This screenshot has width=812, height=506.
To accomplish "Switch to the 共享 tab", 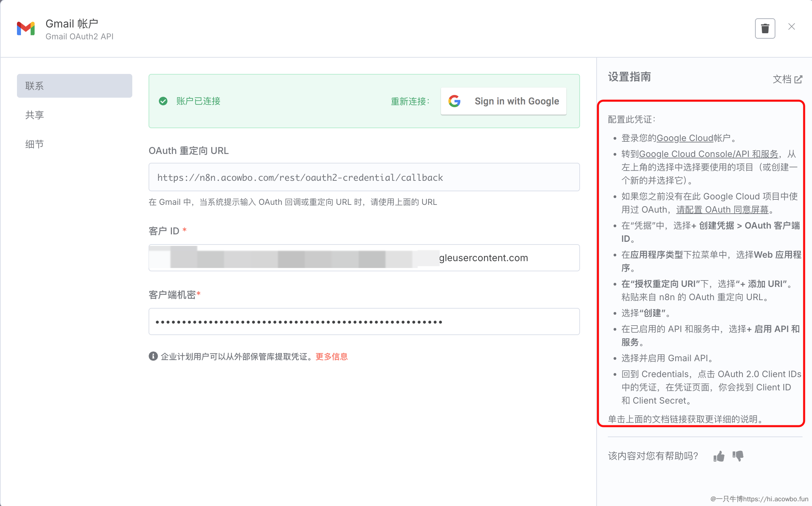I will [x=34, y=115].
